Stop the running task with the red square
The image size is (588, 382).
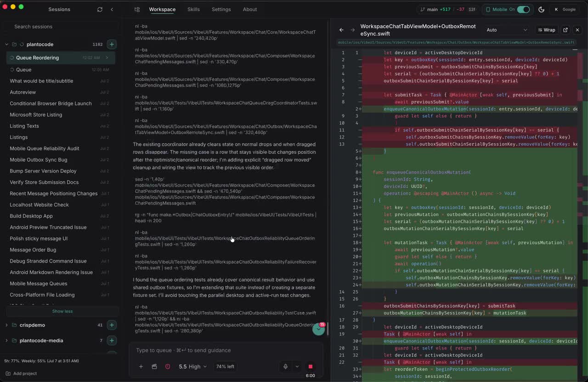point(310,366)
